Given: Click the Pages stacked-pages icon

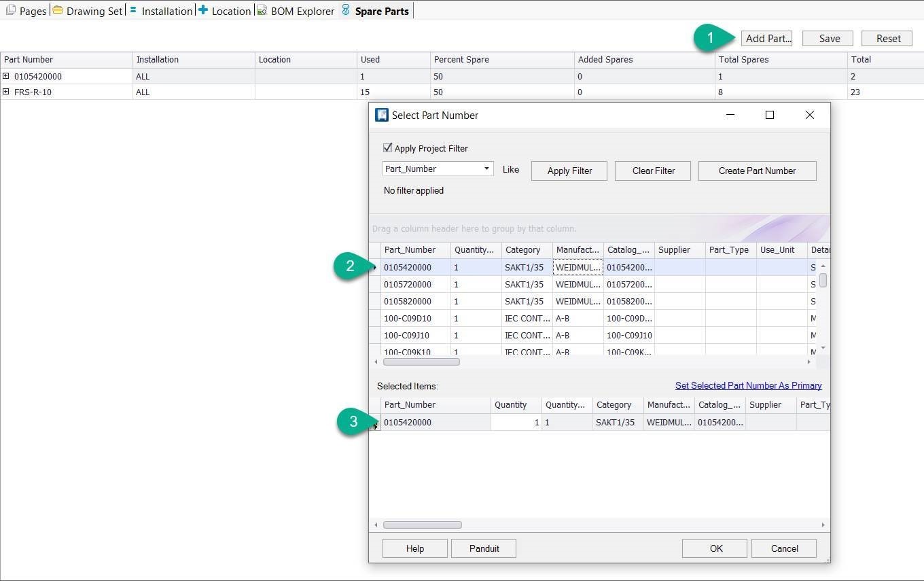Looking at the screenshot, I should click(10, 10).
